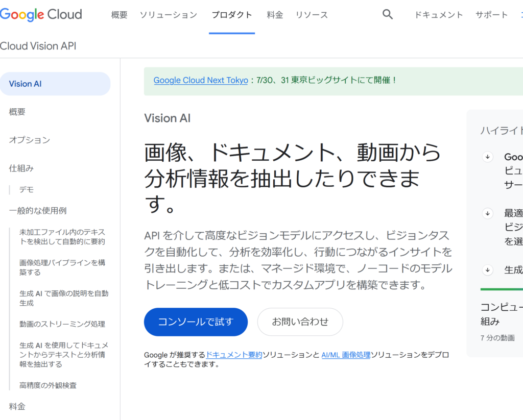Screen dimensions: 523x420
Task: Follow the AI/ML 画像処理 link
Action: point(346,355)
